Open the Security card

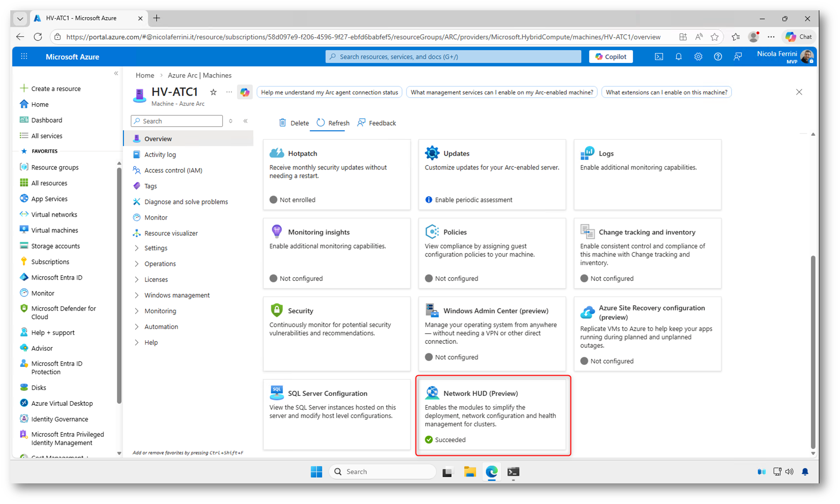coord(337,334)
